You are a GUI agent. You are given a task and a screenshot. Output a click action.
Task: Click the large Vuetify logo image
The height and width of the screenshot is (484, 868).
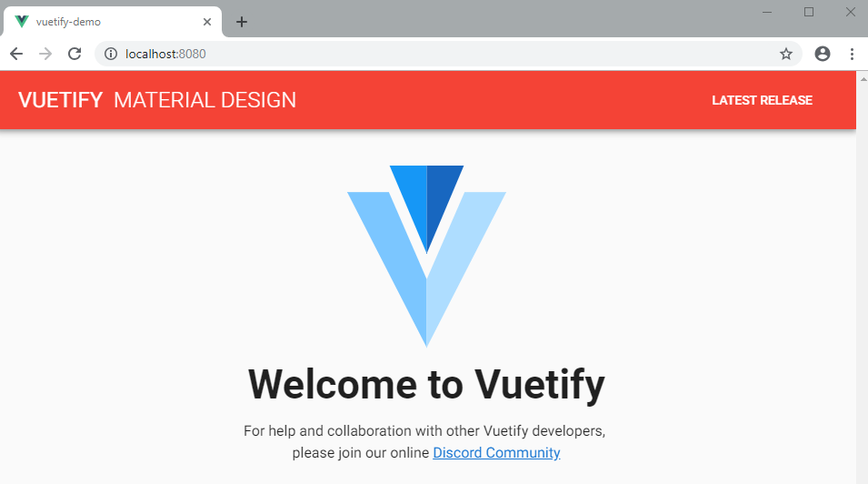click(427, 257)
